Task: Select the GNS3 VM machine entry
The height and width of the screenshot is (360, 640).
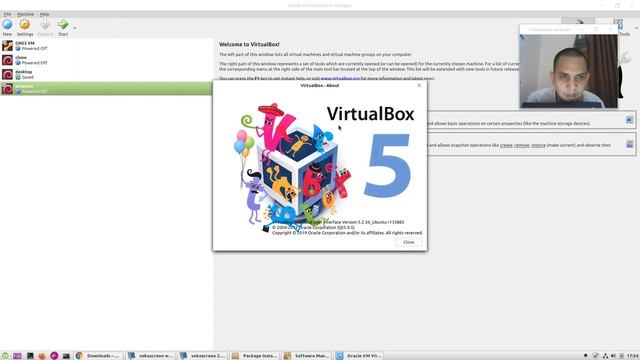Action: pyautogui.click(x=106, y=46)
